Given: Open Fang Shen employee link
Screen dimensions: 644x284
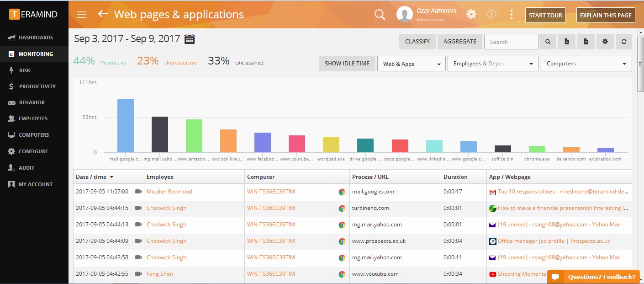Looking at the screenshot, I should pos(160,274).
